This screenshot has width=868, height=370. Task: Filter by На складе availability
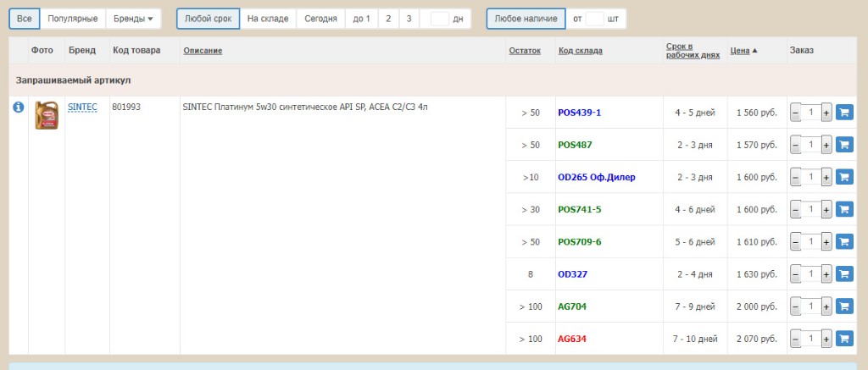tap(268, 19)
